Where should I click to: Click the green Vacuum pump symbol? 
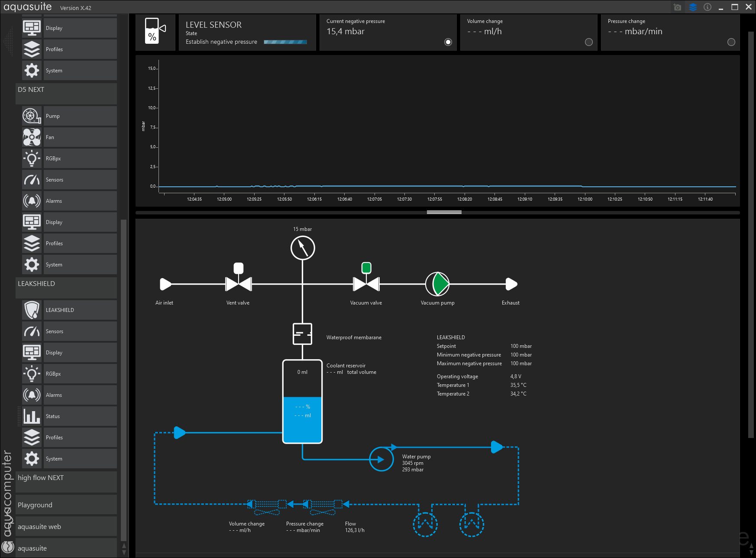(x=438, y=284)
